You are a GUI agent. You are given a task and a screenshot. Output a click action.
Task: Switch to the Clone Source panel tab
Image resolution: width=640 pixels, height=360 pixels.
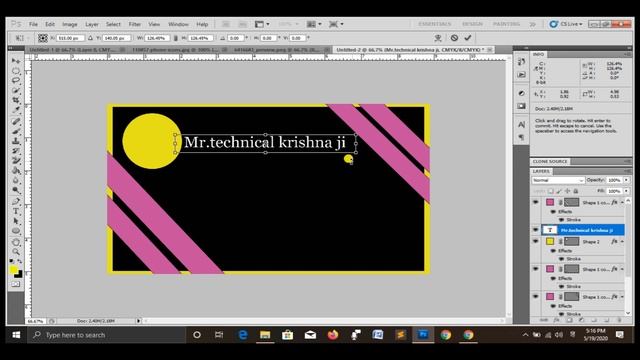click(x=550, y=162)
